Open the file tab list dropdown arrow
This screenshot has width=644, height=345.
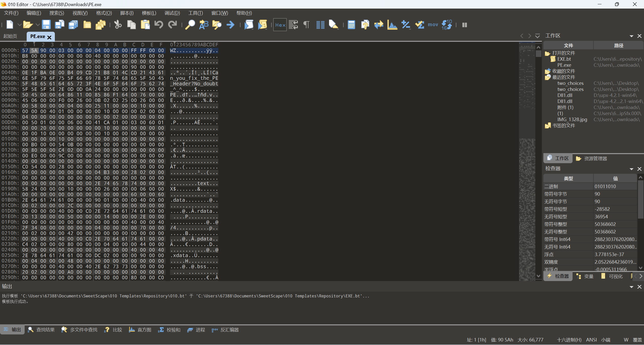(538, 36)
